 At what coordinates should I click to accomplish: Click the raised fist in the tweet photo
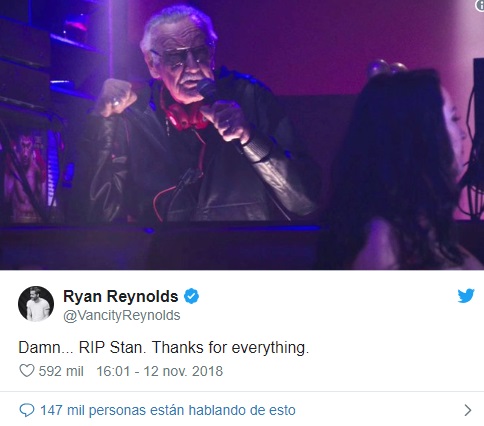116,98
